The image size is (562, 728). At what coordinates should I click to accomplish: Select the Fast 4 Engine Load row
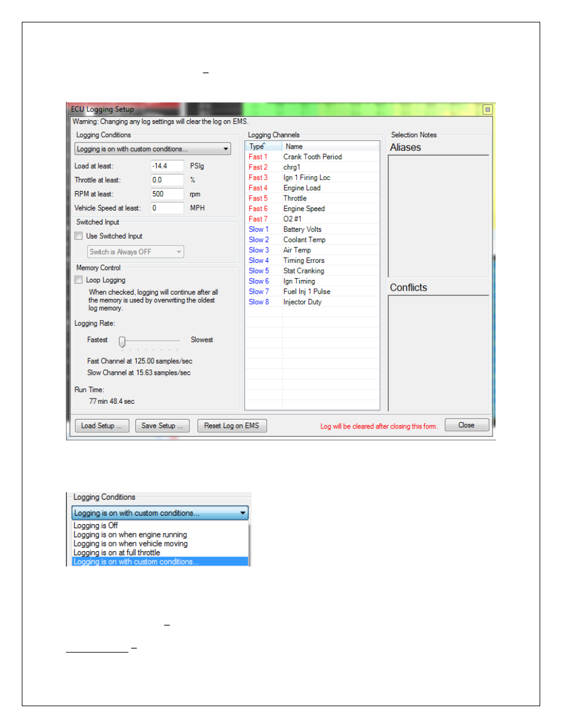coord(312,188)
